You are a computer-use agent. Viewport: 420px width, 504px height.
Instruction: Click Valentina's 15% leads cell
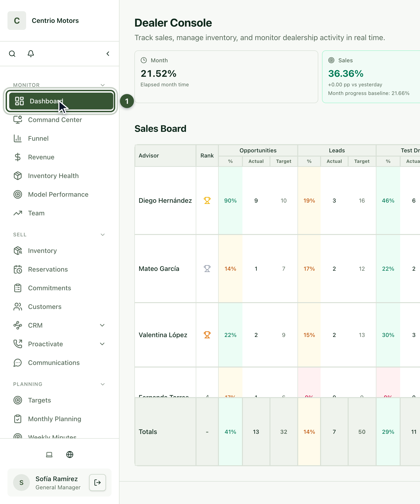click(309, 335)
